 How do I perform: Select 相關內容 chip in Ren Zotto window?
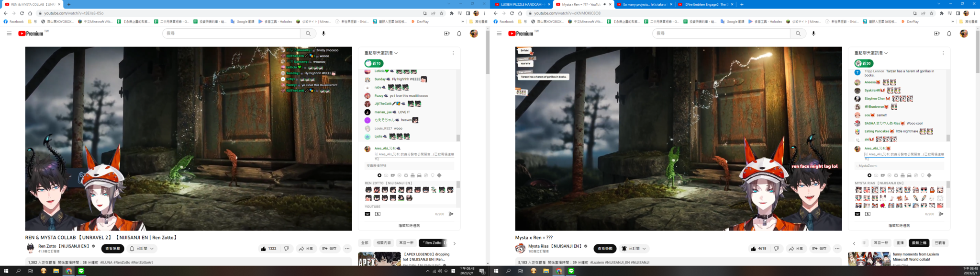(x=384, y=243)
